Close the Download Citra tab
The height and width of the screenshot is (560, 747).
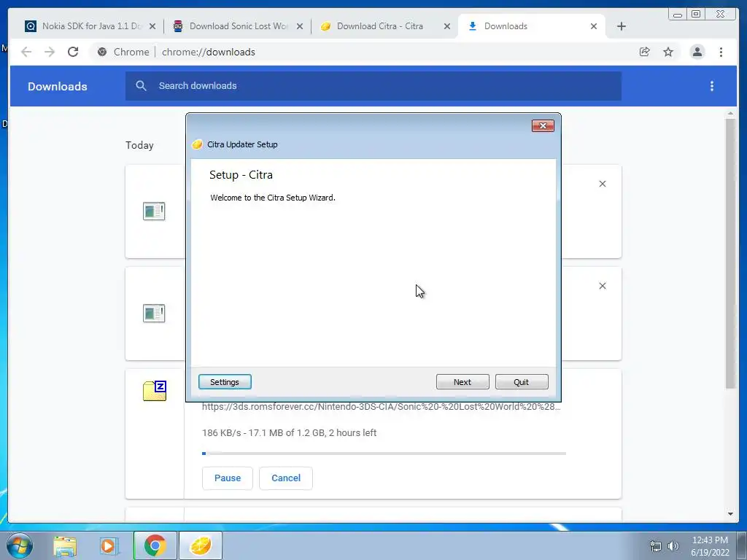[447, 27]
